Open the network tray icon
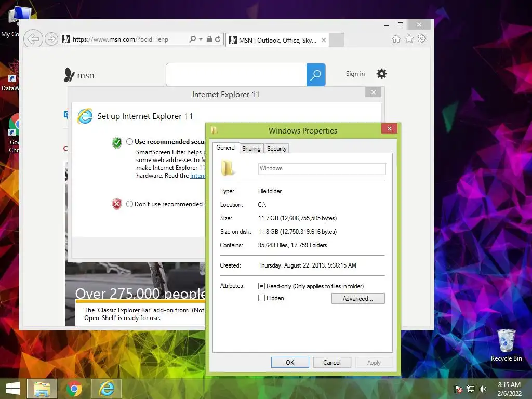Screen dimensions: 532x399 pos(471,389)
